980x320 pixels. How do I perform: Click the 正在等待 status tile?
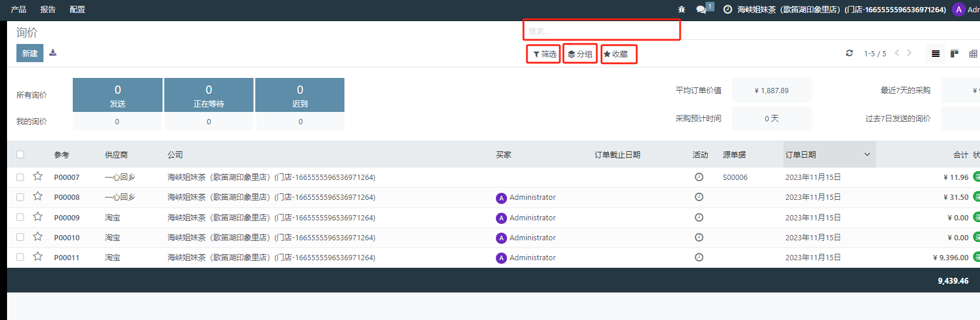point(208,95)
